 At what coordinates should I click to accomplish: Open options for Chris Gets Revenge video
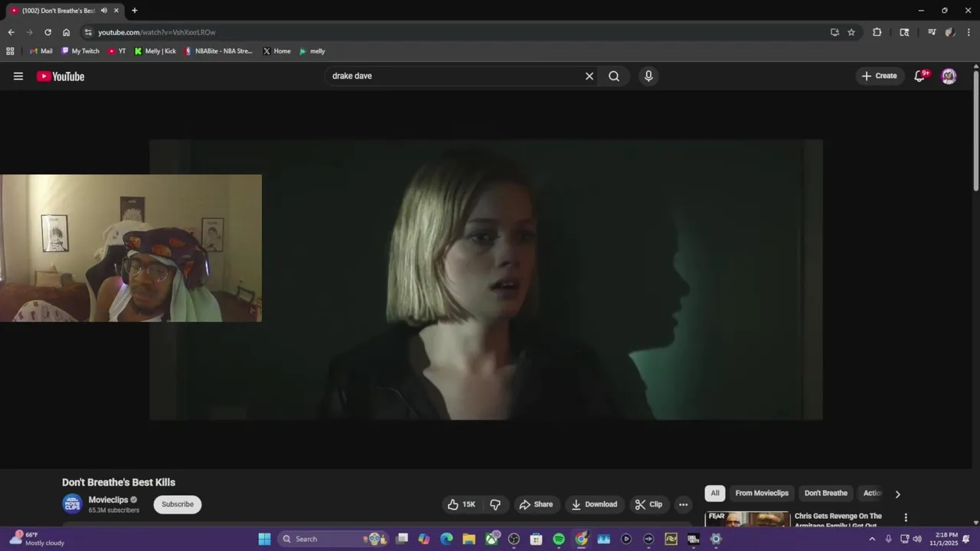[906, 518]
